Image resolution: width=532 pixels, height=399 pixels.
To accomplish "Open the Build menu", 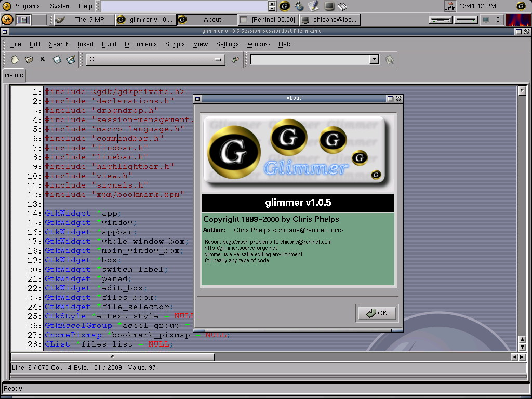I will point(109,44).
